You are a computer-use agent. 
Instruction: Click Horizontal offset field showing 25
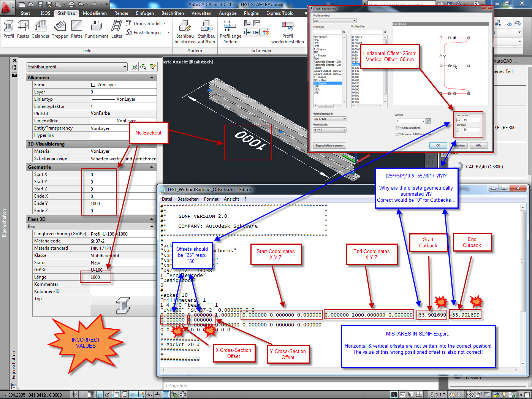tap(470, 120)
